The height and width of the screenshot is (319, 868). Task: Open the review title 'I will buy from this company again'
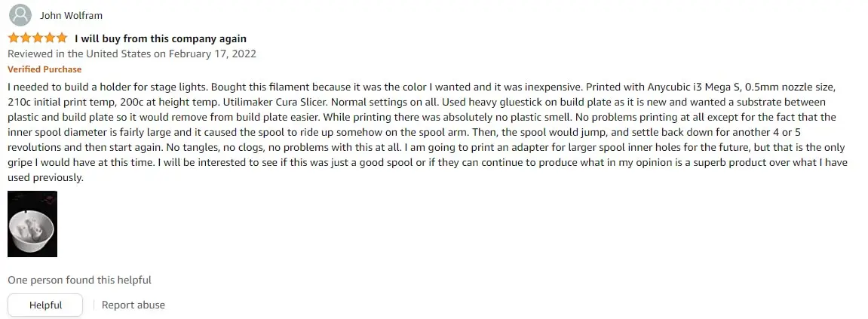coord(161,38)
